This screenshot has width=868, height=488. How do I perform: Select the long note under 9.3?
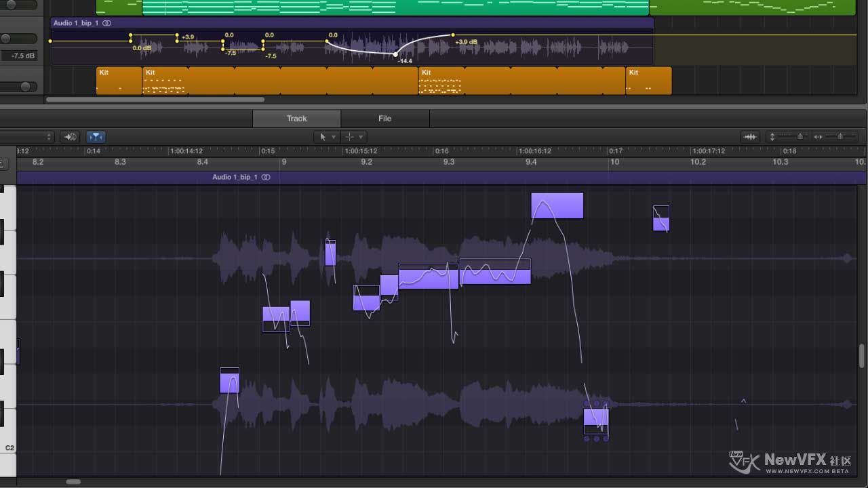(429, 277)
